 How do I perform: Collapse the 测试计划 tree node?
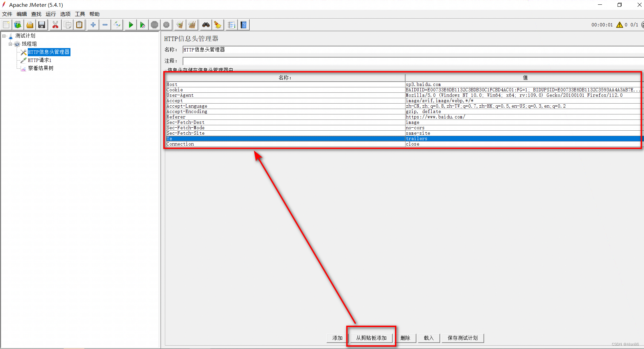tap(4, 36)
